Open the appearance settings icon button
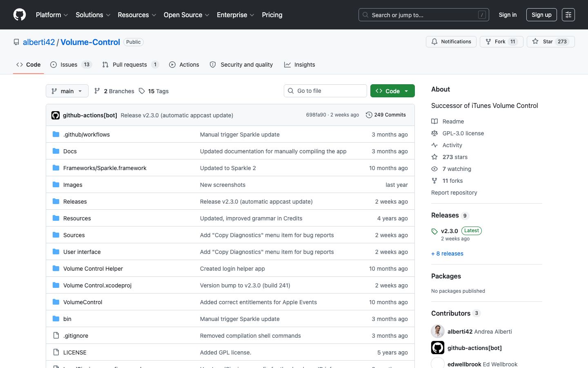This screenshot has width=588, height=368. pyautogui.click(x=568, y=15)
